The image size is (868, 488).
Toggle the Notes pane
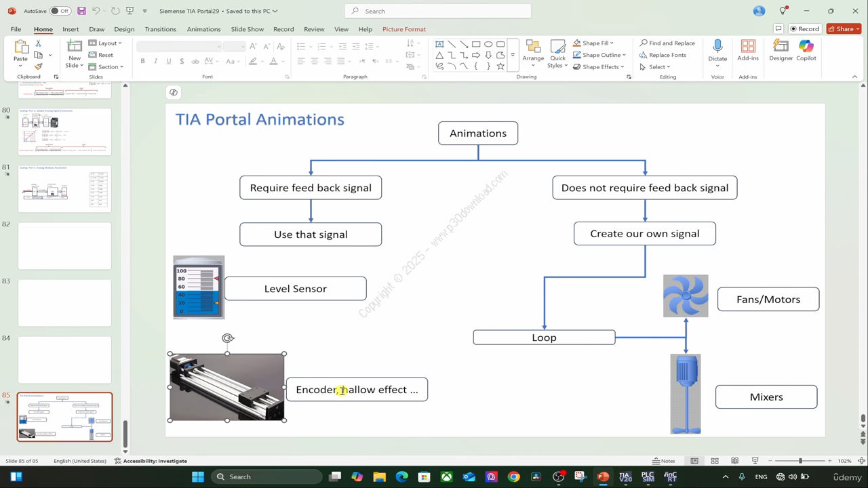(x=664, y=461)
